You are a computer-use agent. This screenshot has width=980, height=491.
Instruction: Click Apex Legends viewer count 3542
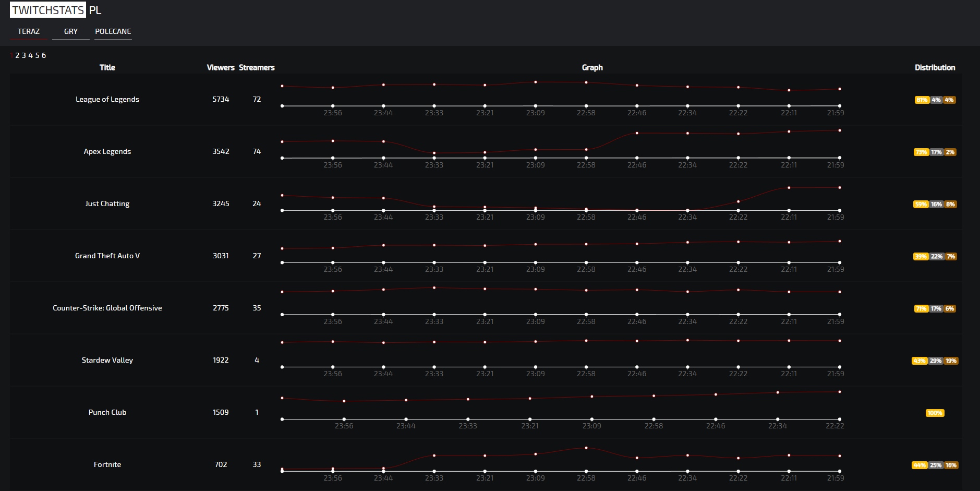point(221,151)
